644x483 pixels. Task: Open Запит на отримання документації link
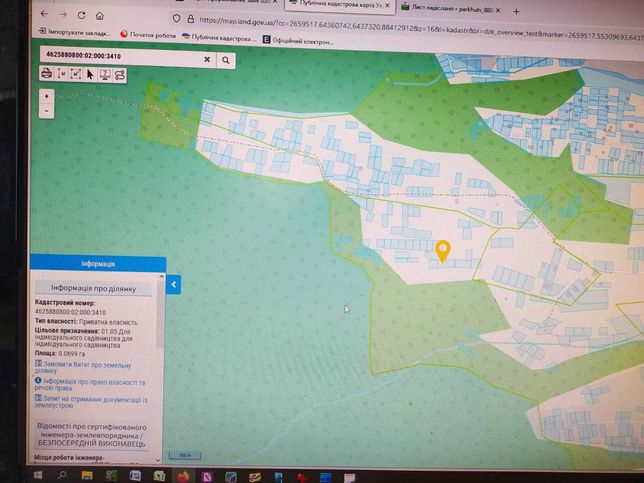tap(91, 402)
